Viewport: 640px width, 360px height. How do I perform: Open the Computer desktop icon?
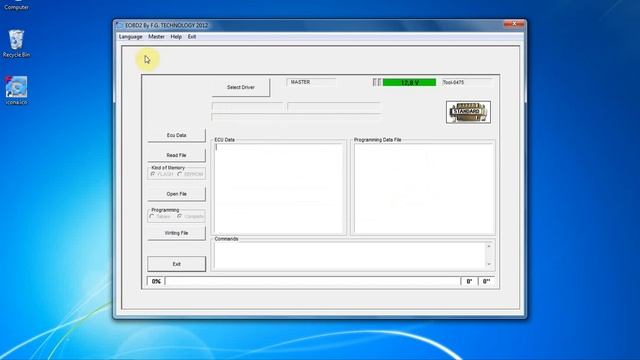coord(16,5)
